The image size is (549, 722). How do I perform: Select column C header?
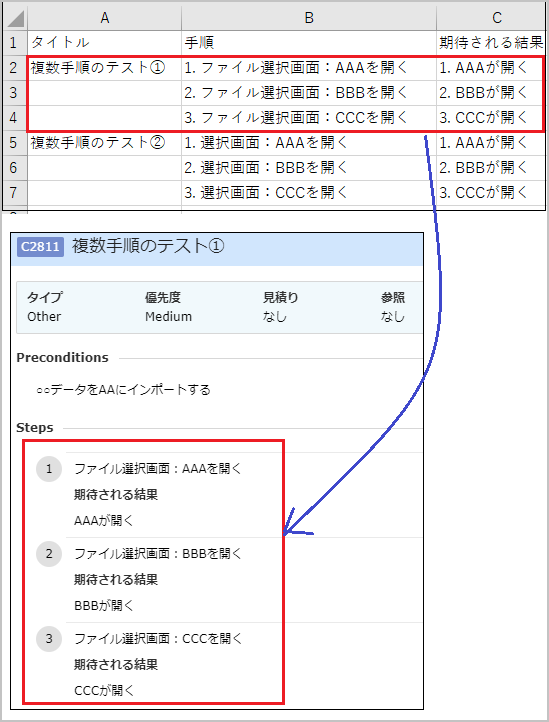(x=491, y=18)
